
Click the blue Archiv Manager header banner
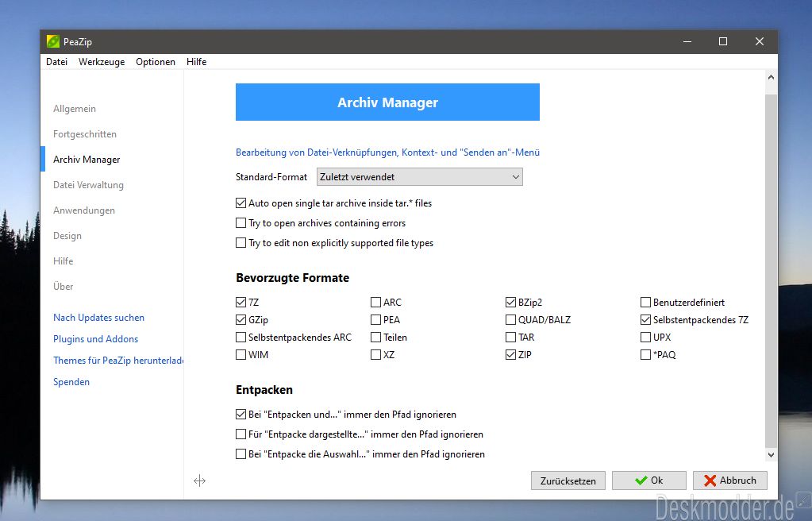click(x=388, y=102)
